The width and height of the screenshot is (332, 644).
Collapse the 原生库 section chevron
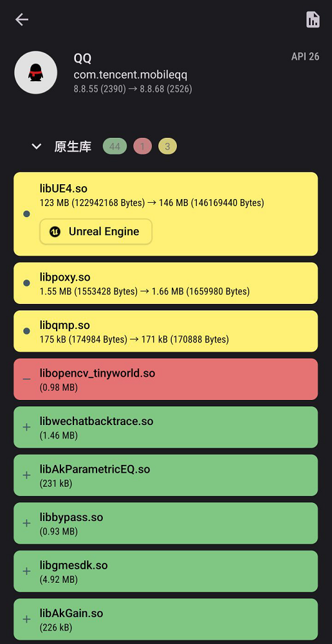37,146
